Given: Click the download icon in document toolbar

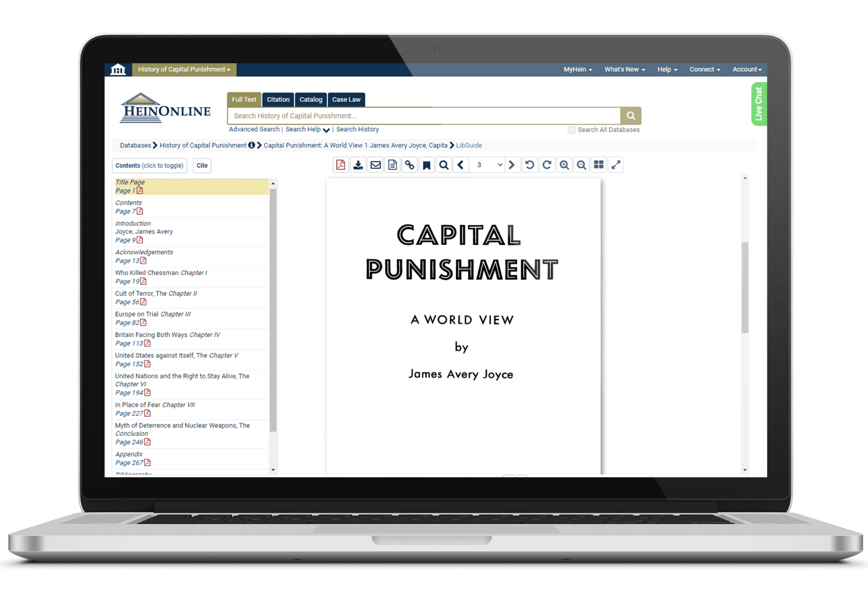Looking at the screenshot, I should 358,165.
